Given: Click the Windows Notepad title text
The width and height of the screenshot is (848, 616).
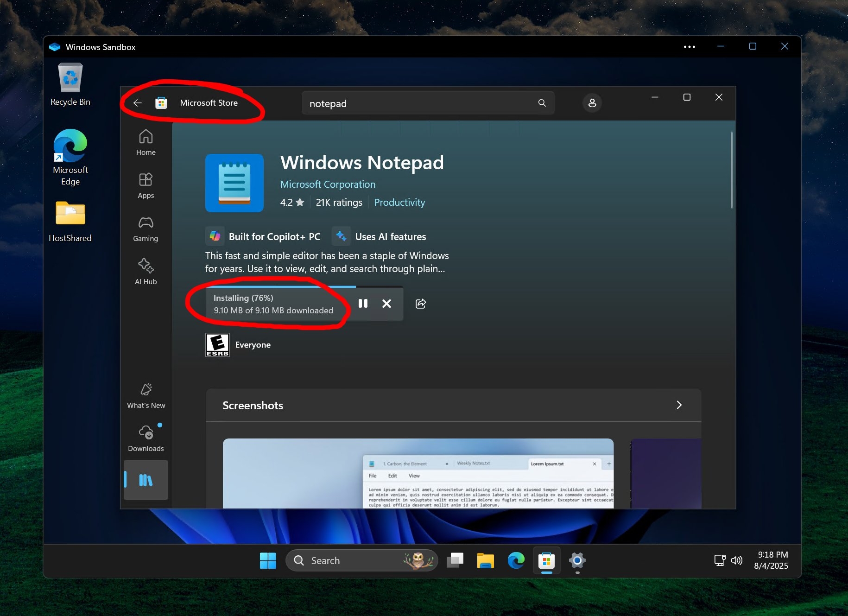Looking at the screenshot, I should 362,163.
